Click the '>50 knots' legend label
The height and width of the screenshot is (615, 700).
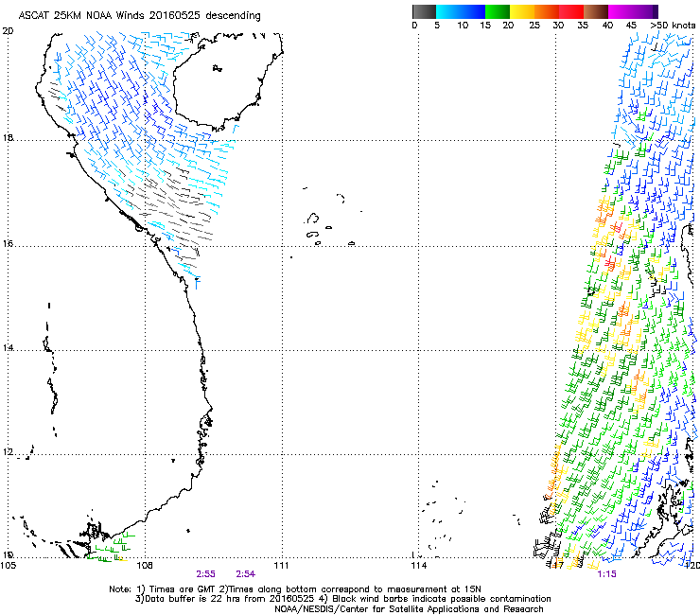[x=673, y=26]
